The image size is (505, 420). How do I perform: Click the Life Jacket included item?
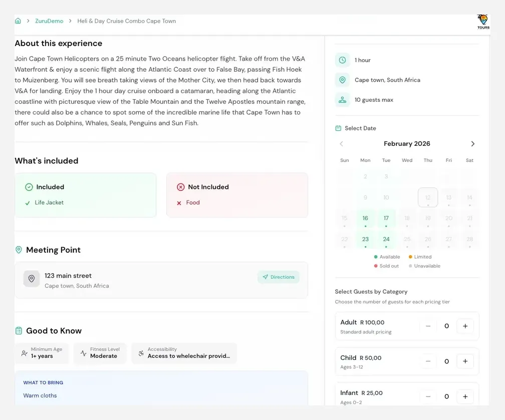click(49, 202)
